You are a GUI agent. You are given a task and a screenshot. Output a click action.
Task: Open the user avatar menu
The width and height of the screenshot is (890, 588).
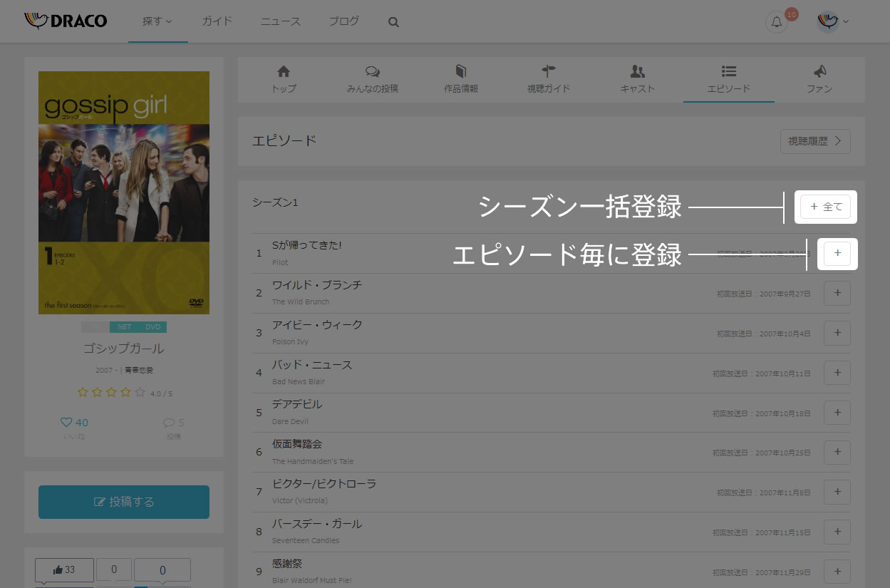pyautogui.click(x=832, y=22)
